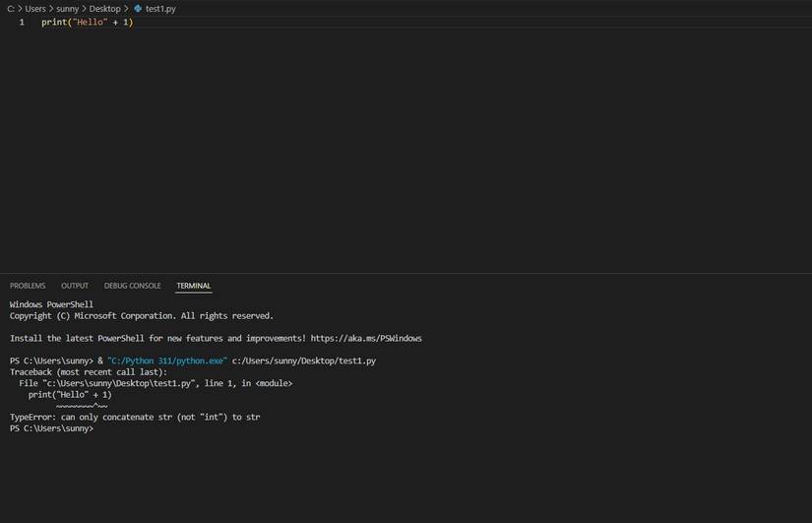Screen dimensions: 812x523
Task: Click the c:/Users/sunny/Desktop/test1.py command argument
Action: pos(304,360)
